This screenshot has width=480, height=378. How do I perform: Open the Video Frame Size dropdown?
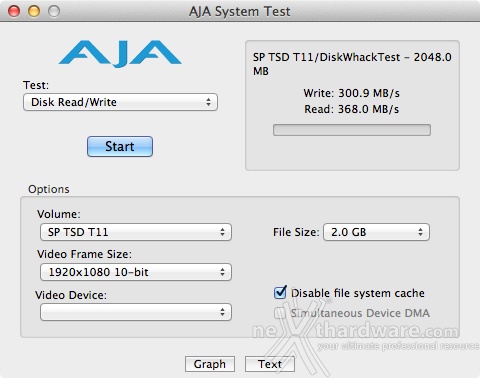pos(136,272)
